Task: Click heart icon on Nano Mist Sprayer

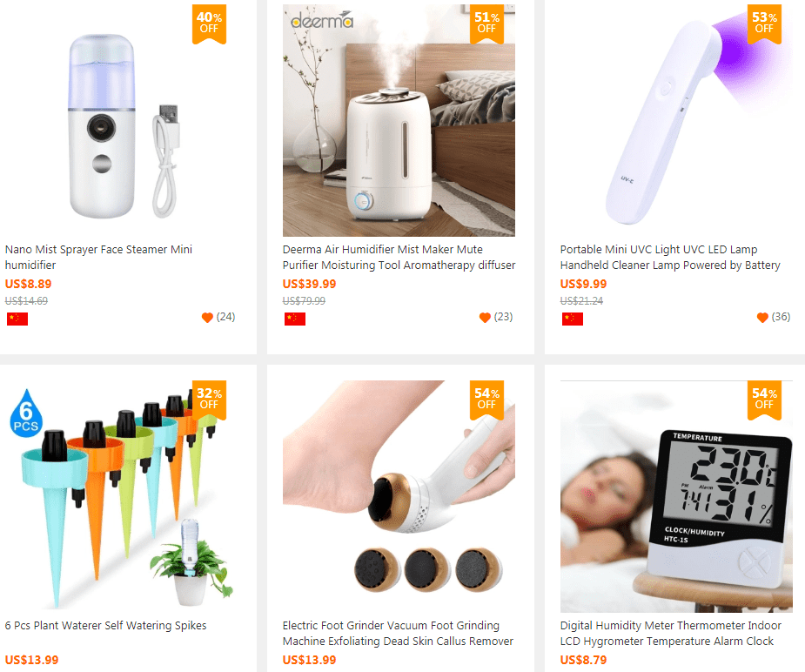Action: pos(207,318)
